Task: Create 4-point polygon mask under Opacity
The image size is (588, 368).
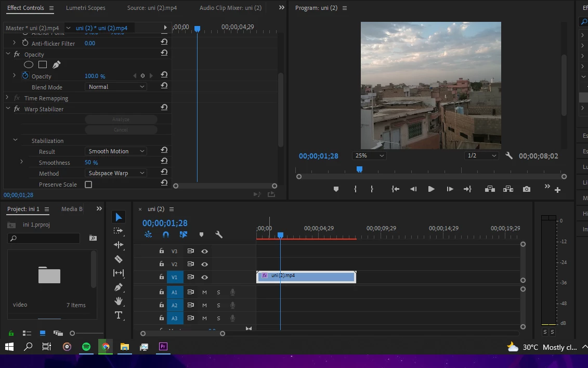Action: pos(43,65)
